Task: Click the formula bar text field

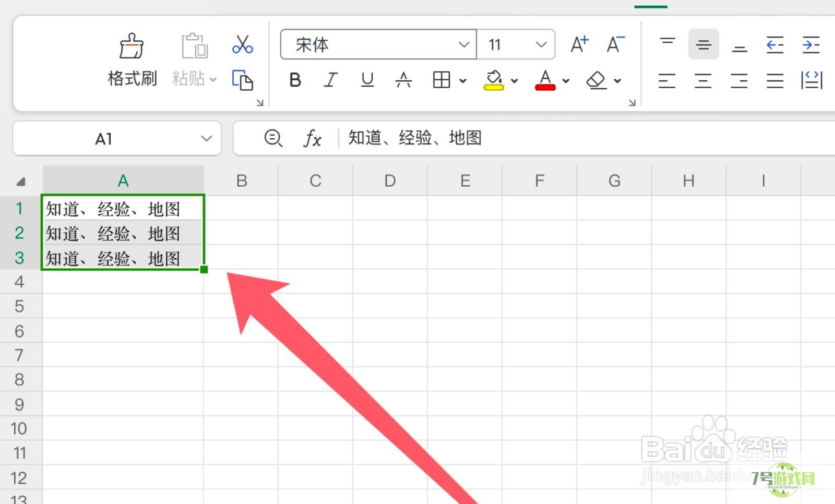Action: pos(574,138)
